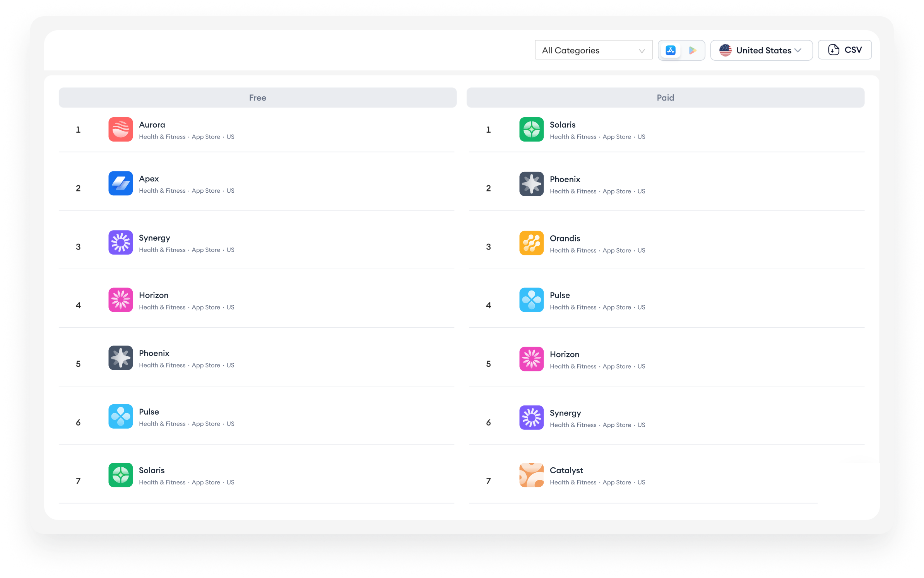Open Pulse name in the Paid list
Screen dimensions: 924x578
tap(560, 295)
